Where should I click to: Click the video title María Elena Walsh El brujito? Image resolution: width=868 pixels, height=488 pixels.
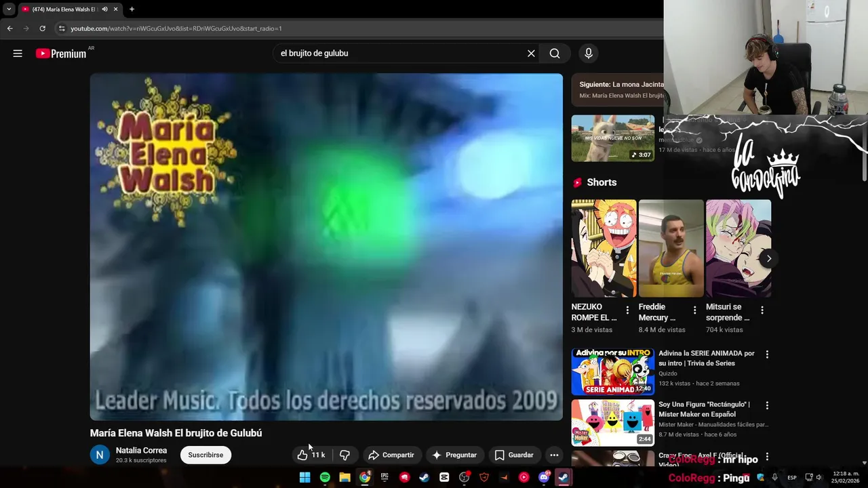tap(176, 432)
